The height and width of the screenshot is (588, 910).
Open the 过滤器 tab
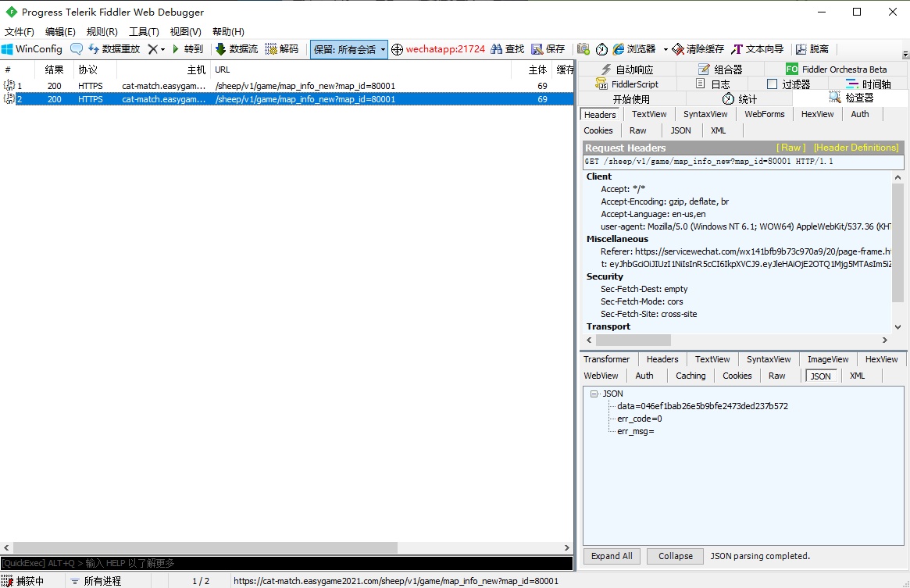[789, 84]
